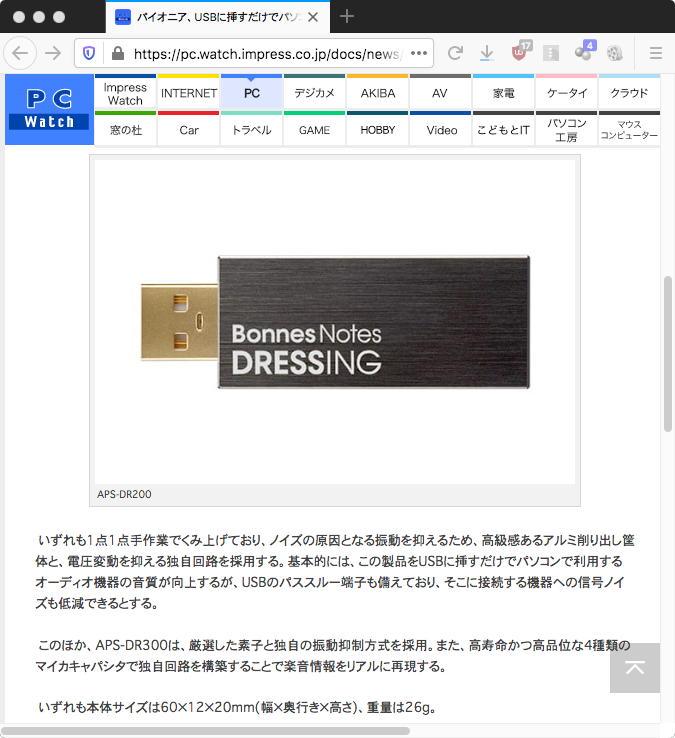Open a new browser tab
The width and height of the screenshot is (675, 738).
346,16
